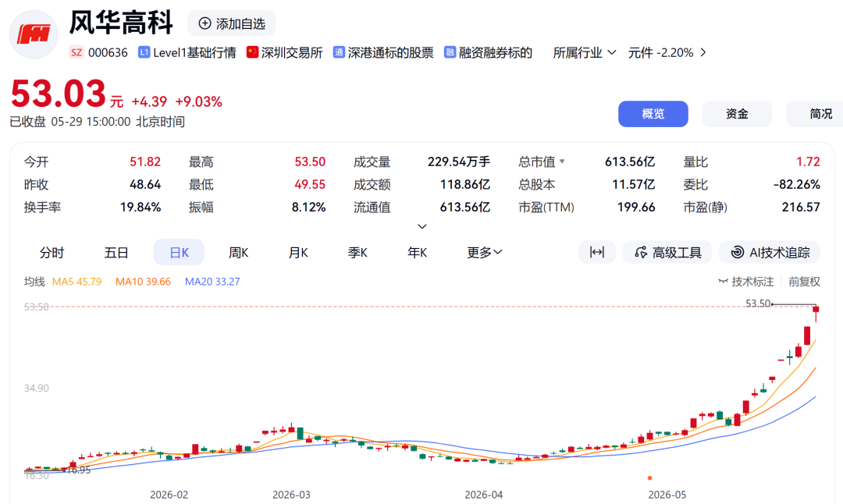Click the China flag icon beside 深圳交易所
The width and height of the screenshot is (843, 504).
tap(252, 52)
